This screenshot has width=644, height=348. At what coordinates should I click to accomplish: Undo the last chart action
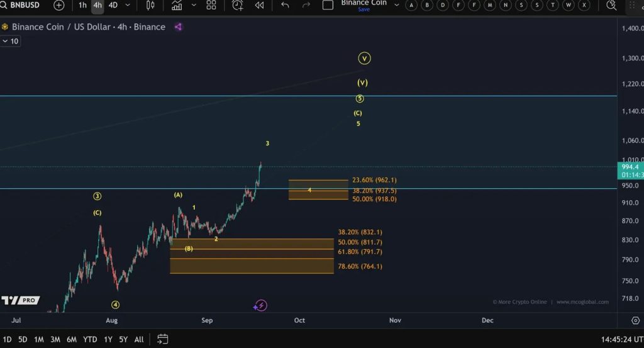coord(285,5)
